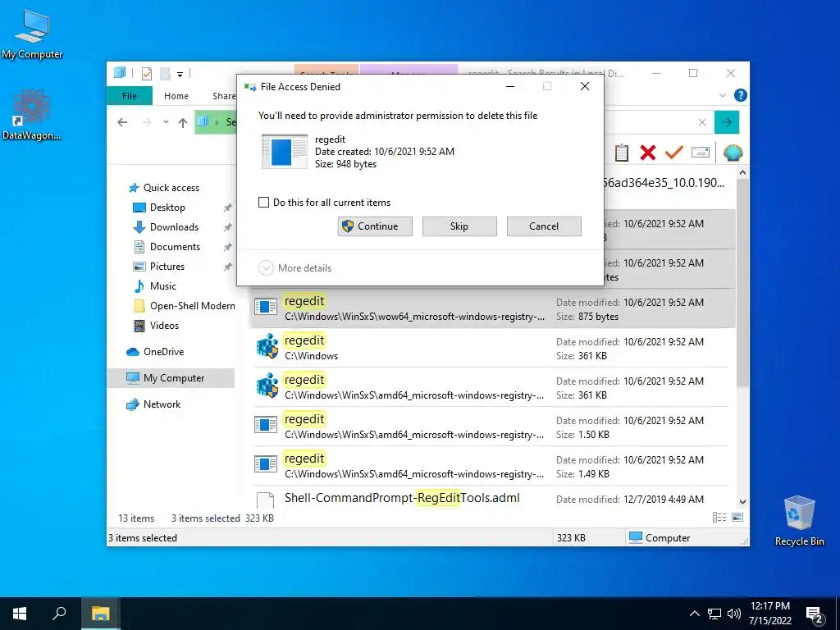Go forward in Explorer navigation
Screen dimensions: 840x630
146,123
